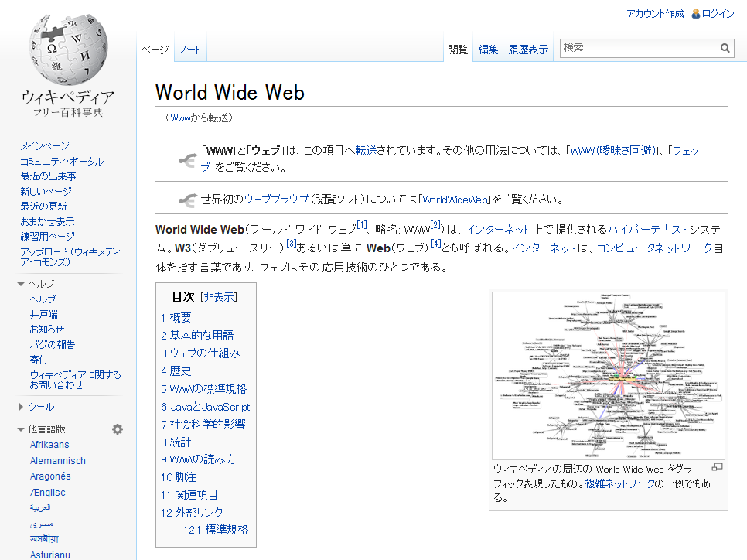Switch to Aragonés language version

(x=50, y=476)
